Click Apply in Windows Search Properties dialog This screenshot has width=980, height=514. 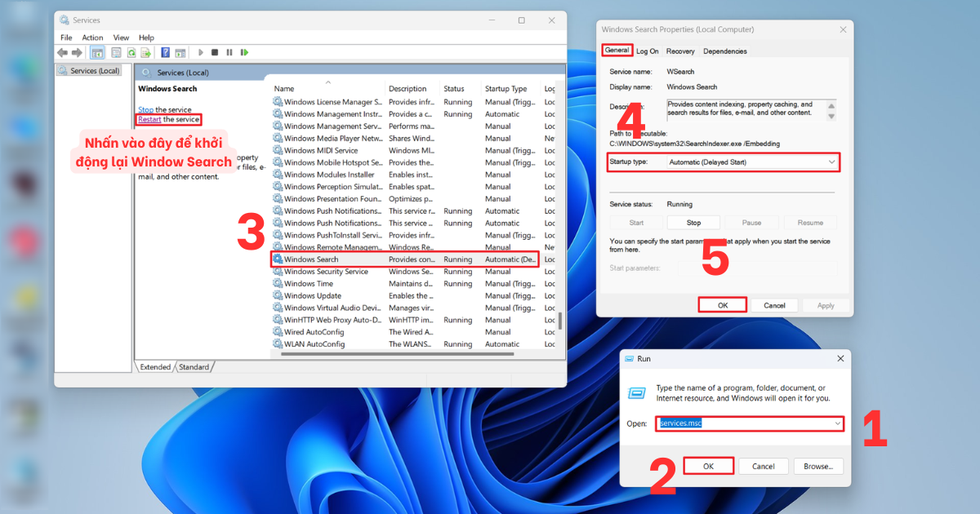click(826, 305)
